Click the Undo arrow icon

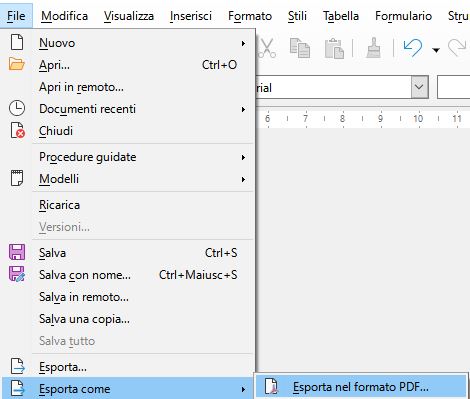tap(413, 48)
